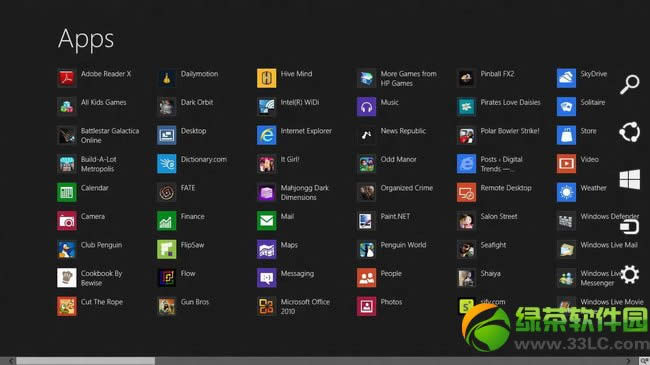Launch Solitaire icon
Screen dimensions: 650x365
point(566,107)
